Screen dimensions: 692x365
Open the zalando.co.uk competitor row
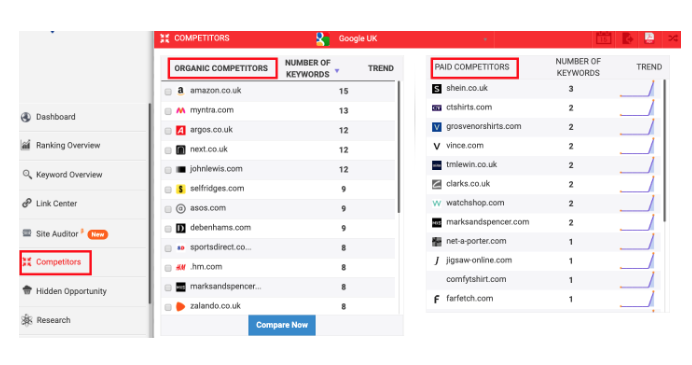click(278, 306)
